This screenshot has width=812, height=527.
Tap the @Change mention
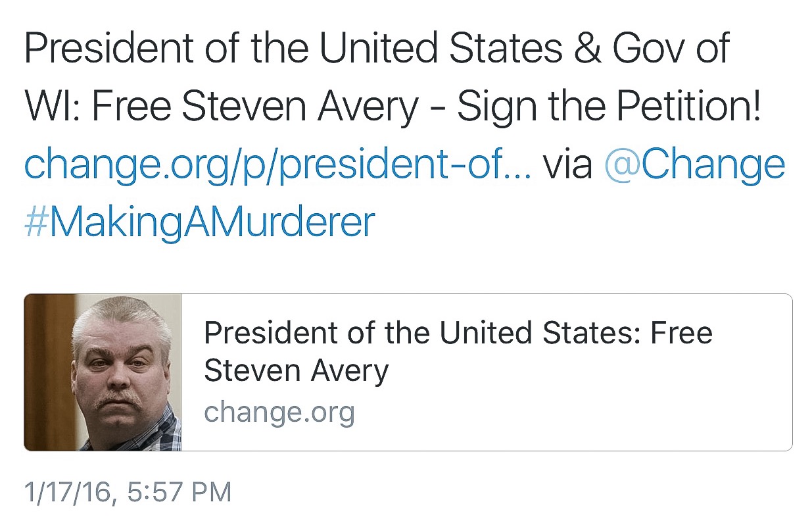pyautogui.click(x=693, y=164)
